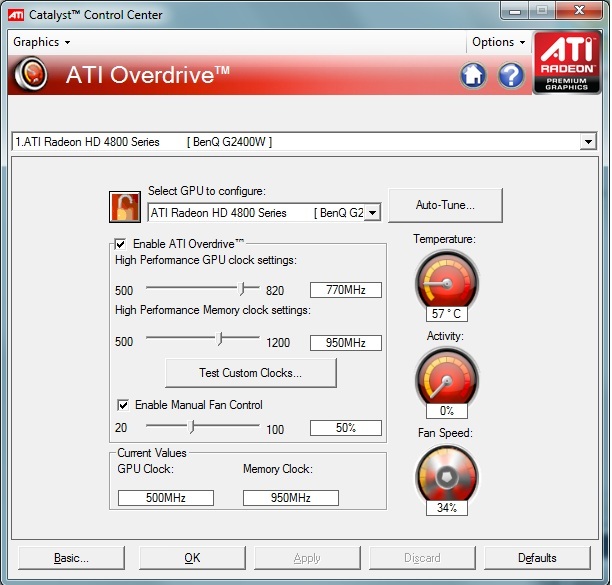Click the Current Values group label
Screen dimensions: 612x585
(x=152, y=453)
